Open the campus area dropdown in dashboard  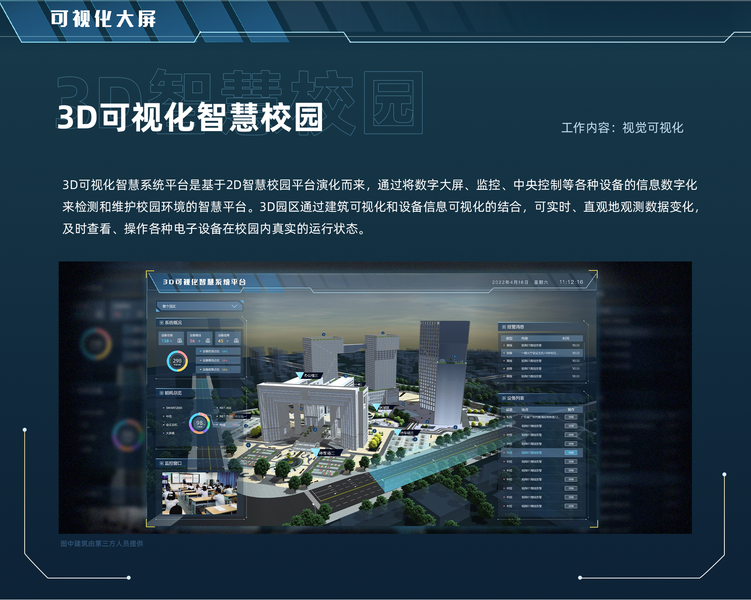click(x=200, y=306)
